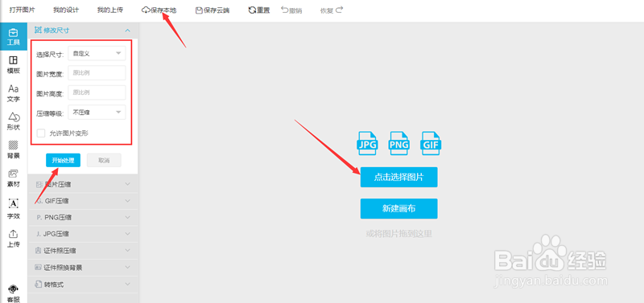Screen dimensions: 644x303
Task: Click the JPG file format icon
Action: [367, 143]
